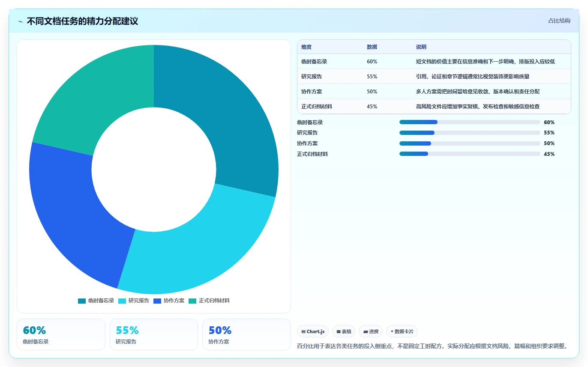The width and height of the screenshot is (588, 367).
Task: Click the icon inside 表格 chip
Action: [339, 332]
